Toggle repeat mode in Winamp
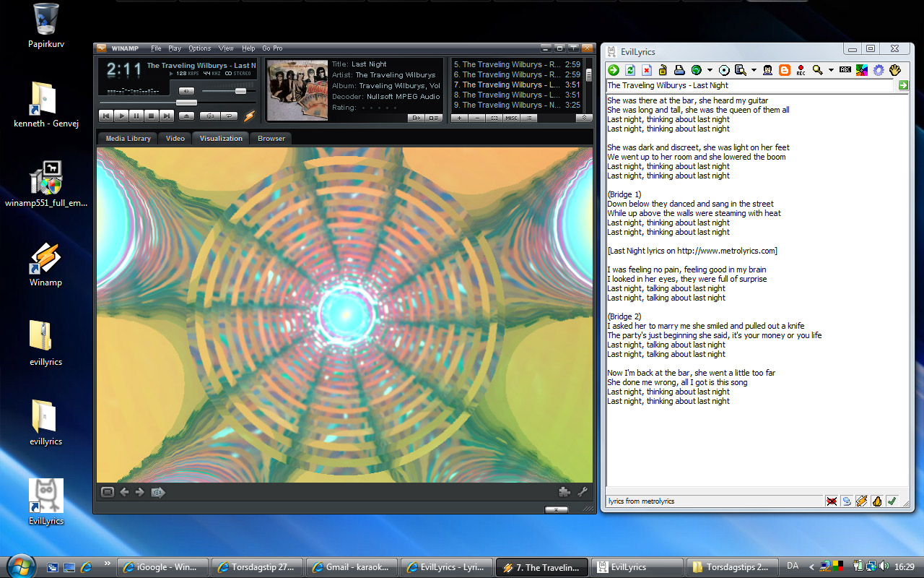 pos(230,116)
